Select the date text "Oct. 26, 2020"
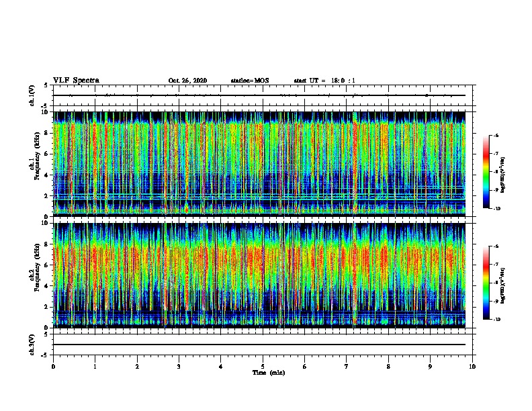 coord(187,81)
